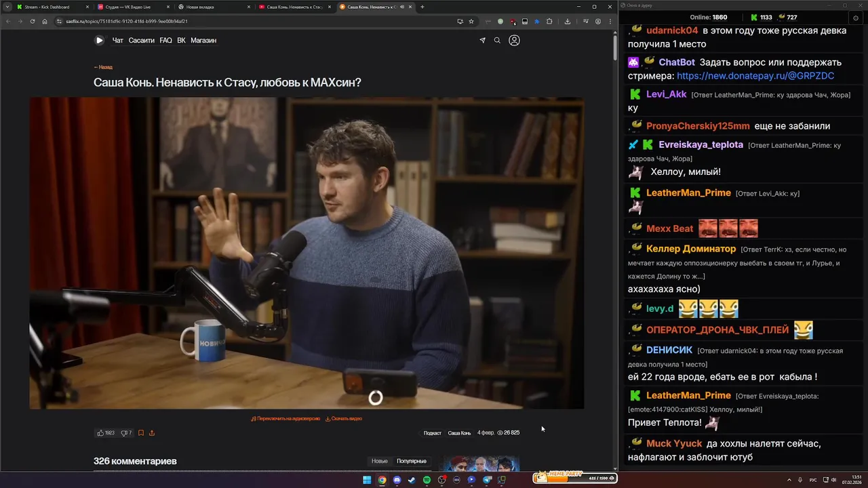Bookmark the video with the flag icon

point(141,432)
